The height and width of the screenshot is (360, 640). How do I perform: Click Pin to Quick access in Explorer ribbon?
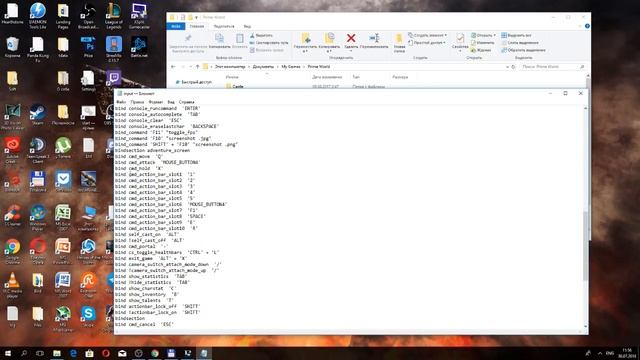click(188, 43)
